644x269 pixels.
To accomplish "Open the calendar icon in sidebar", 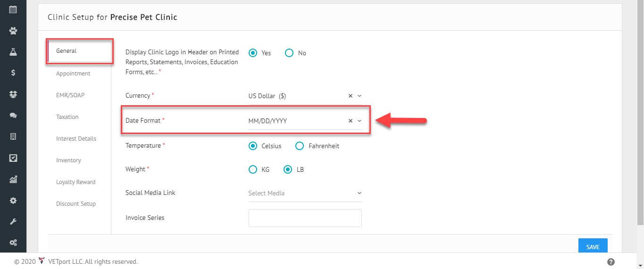I will pos(13,9).
